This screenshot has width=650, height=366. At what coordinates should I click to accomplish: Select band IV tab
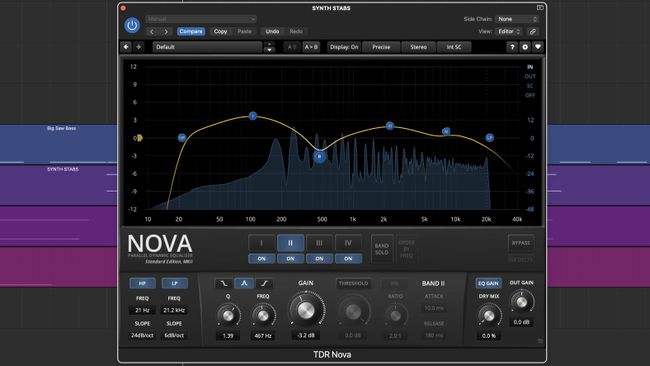click(348, 243)
